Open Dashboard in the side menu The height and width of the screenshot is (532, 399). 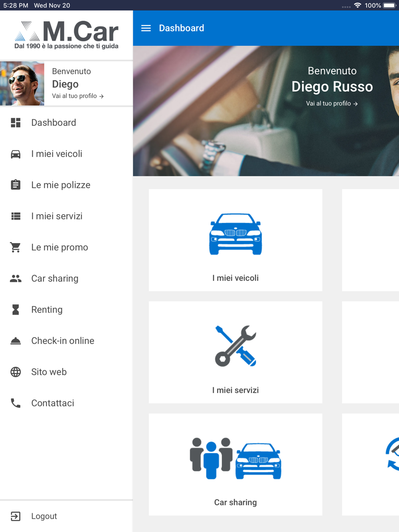66,123
